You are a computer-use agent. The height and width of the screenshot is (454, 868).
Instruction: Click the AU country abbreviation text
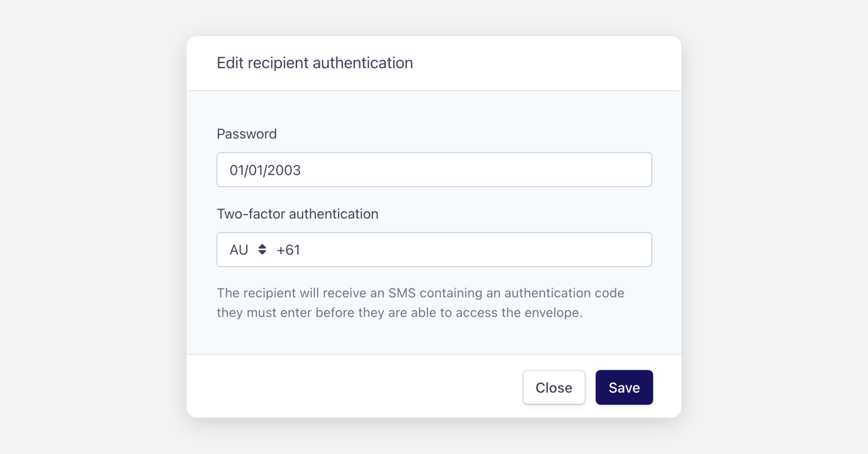click(x=239, y=250)
